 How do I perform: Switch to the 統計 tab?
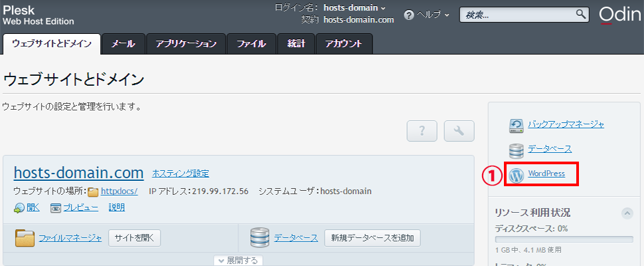pyautogui.click(x=296, y=44)
